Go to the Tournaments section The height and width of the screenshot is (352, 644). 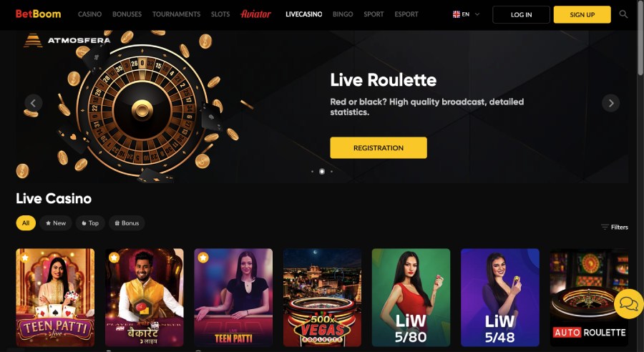176,14
